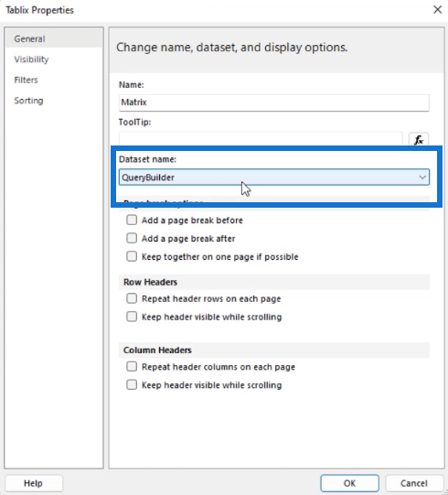Open Help for Tablix Properties

[x=34, y=483]
